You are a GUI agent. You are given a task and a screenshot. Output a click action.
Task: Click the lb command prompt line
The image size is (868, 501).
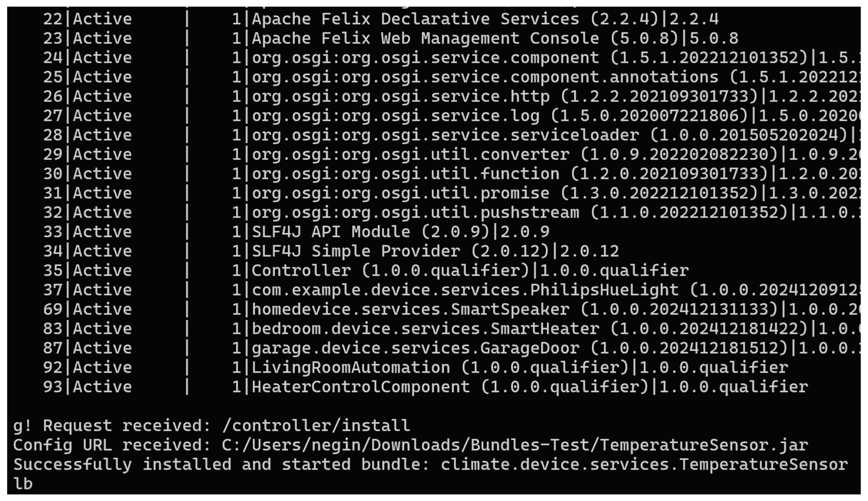point(23,484)
